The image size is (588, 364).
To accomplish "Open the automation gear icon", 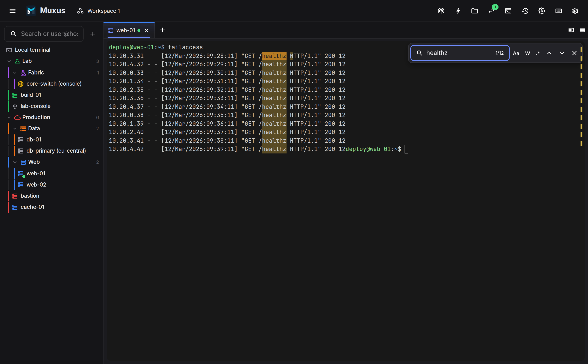I will click(x=542, y=11).
